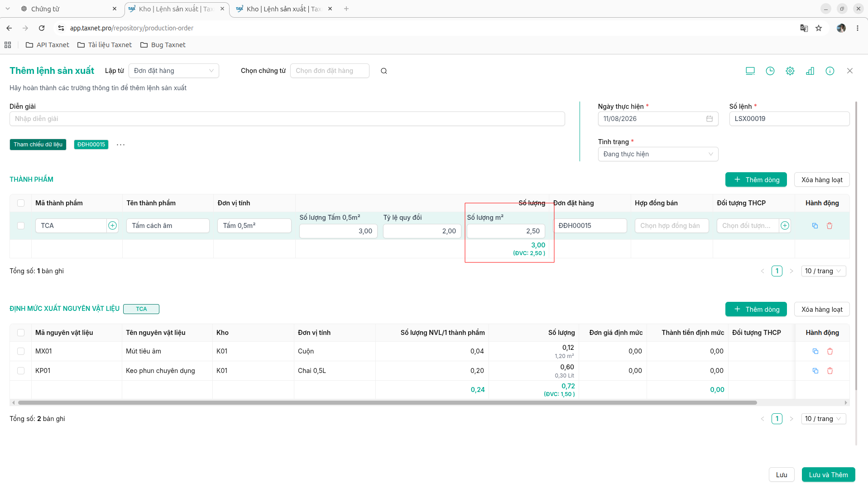Delete the KP01 material row
868x489 pixels.
pos(830,371)
